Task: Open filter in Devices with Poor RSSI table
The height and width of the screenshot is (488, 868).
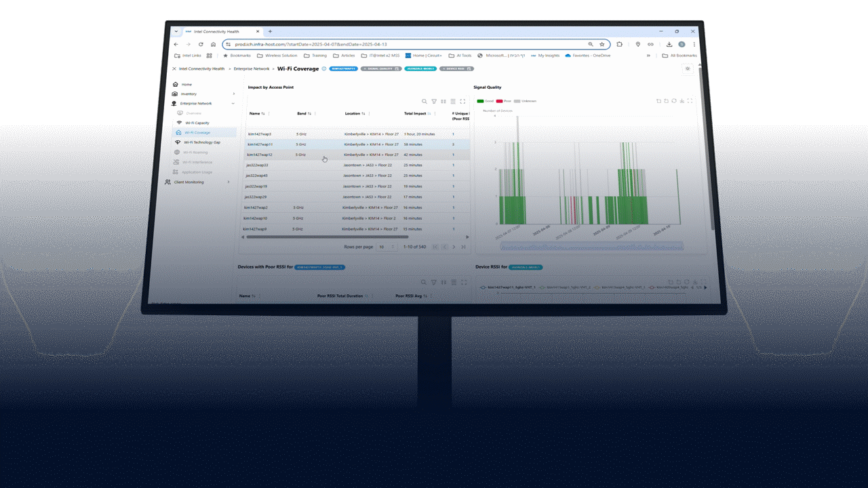Action: click(433, 282)
